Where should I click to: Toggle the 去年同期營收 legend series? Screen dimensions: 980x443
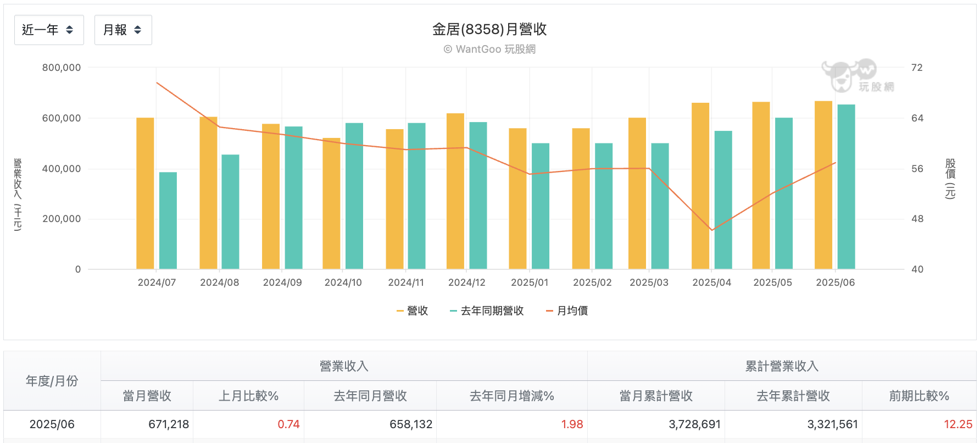487,311
